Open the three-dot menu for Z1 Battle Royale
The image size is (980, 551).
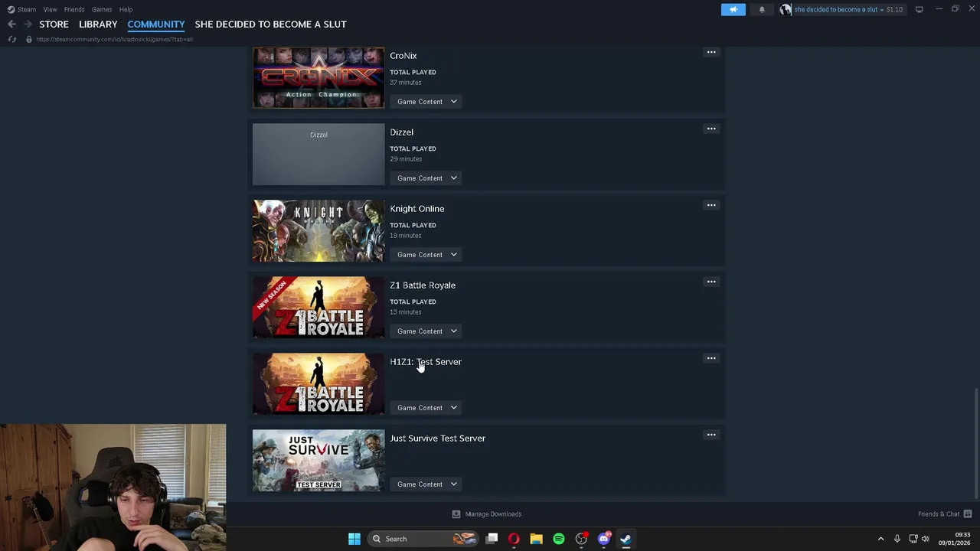click(711, 282)
